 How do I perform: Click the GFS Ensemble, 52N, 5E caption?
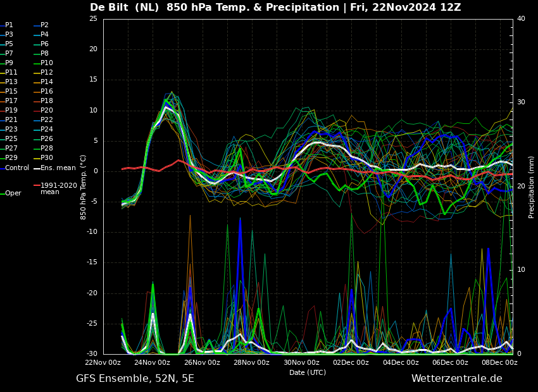[135, 379]
